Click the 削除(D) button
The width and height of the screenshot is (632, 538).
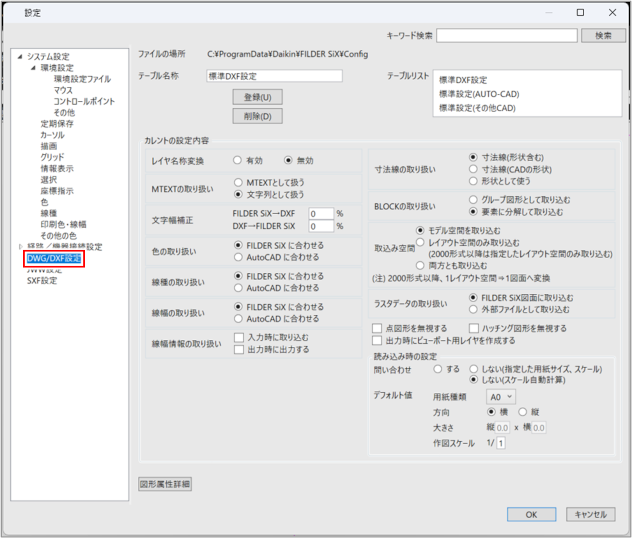257,116
